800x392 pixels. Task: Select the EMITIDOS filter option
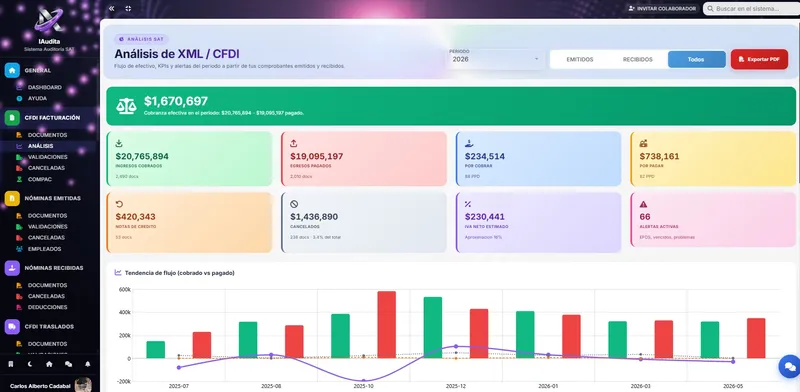(580, 59)
